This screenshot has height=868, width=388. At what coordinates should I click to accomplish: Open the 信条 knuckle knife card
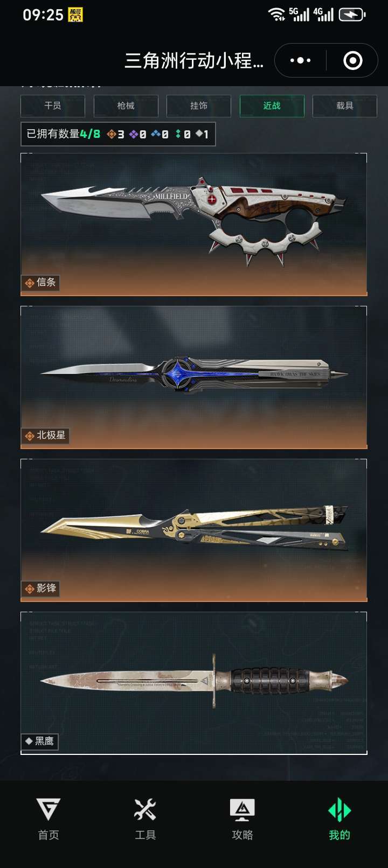[x=194, y=225]
